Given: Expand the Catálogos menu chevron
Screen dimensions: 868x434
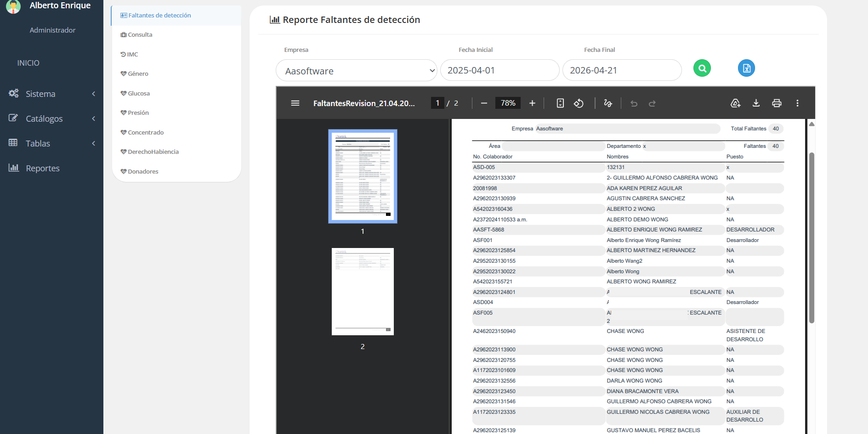Looking at the screenshot, I should (x=94, y=118).
